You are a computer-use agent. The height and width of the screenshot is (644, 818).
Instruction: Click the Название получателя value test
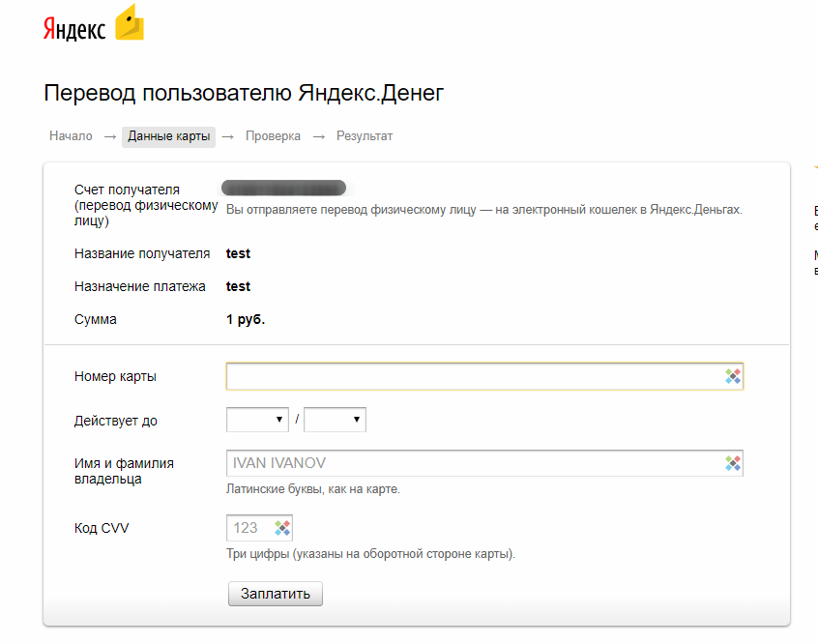238,253
